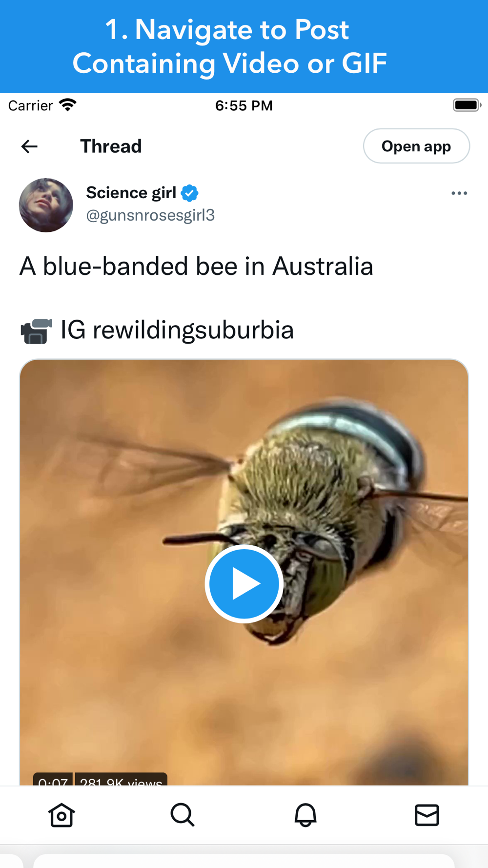Go back using the left arrow
Viewport: 488px width, 868px height.
point(29,146)
